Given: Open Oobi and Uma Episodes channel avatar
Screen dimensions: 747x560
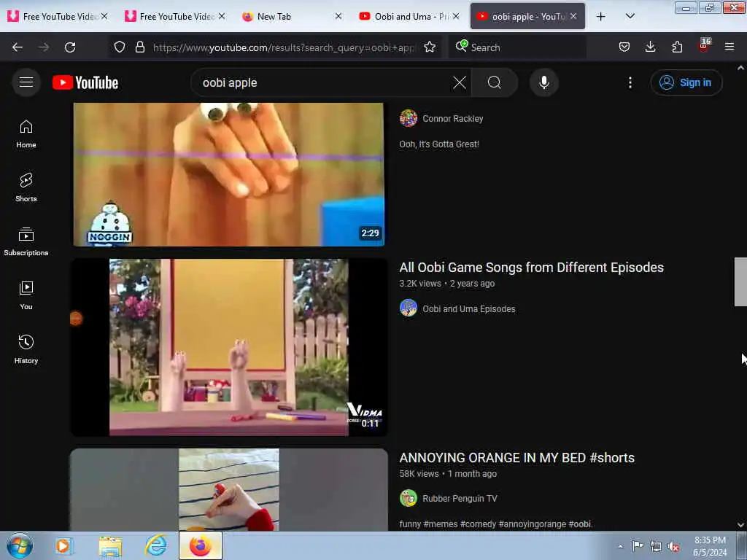Looking at the screenshot, I should click(409, 308).
